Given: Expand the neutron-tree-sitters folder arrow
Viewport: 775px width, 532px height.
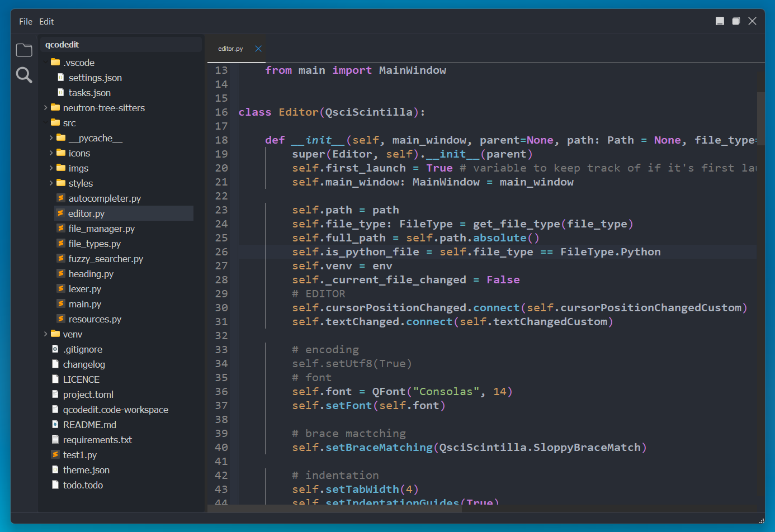Looking at the screenshot, I should coord(46,107).
